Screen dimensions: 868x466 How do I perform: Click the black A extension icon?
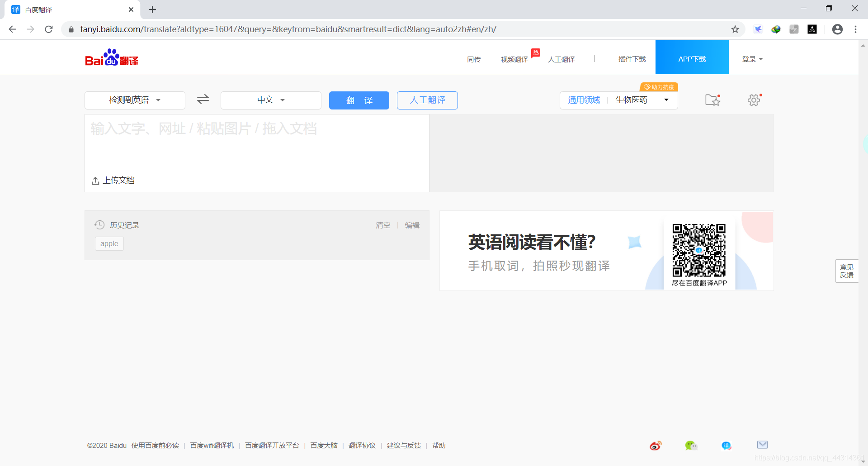812,29
